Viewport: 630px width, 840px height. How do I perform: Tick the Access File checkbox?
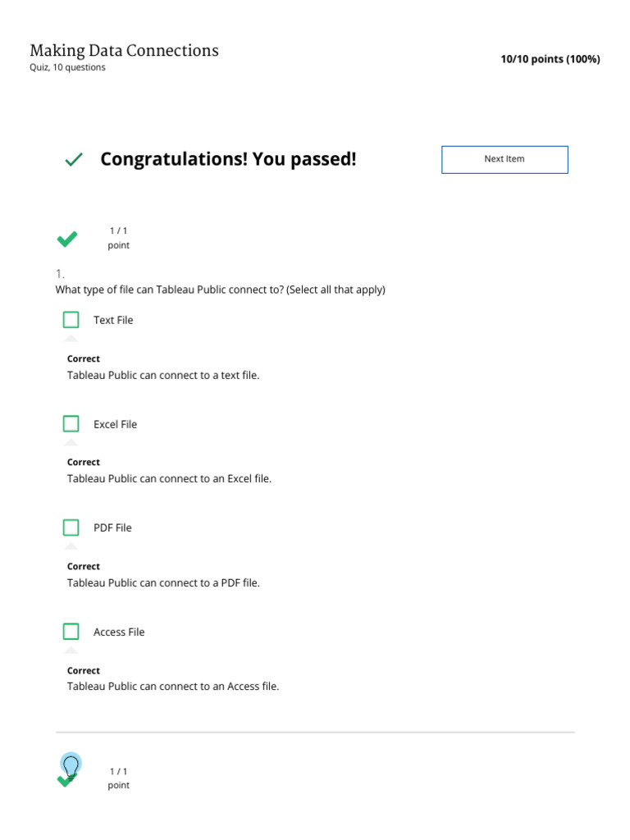coord(71,632)
